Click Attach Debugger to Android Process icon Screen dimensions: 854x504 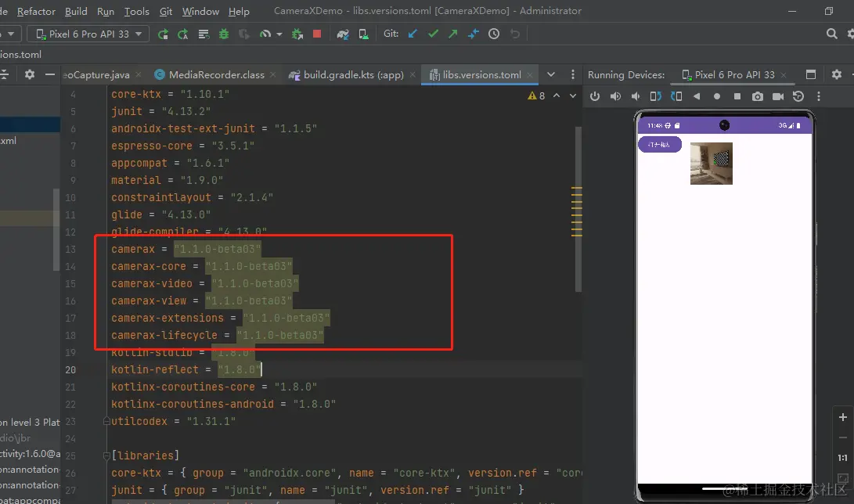tap(297, 34)
